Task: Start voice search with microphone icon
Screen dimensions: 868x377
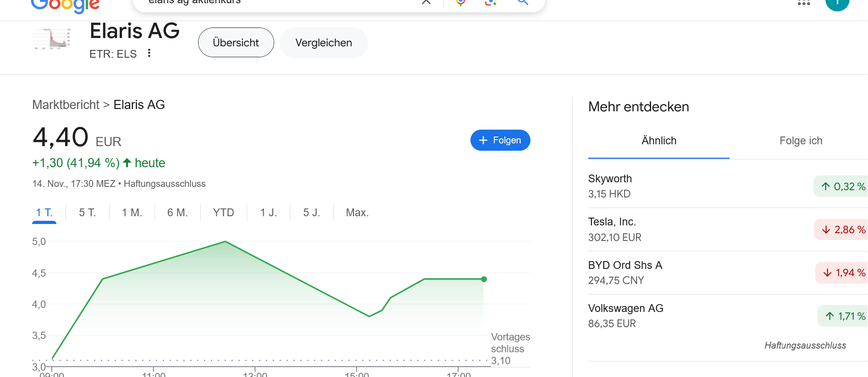Action: tap(461, 2)
